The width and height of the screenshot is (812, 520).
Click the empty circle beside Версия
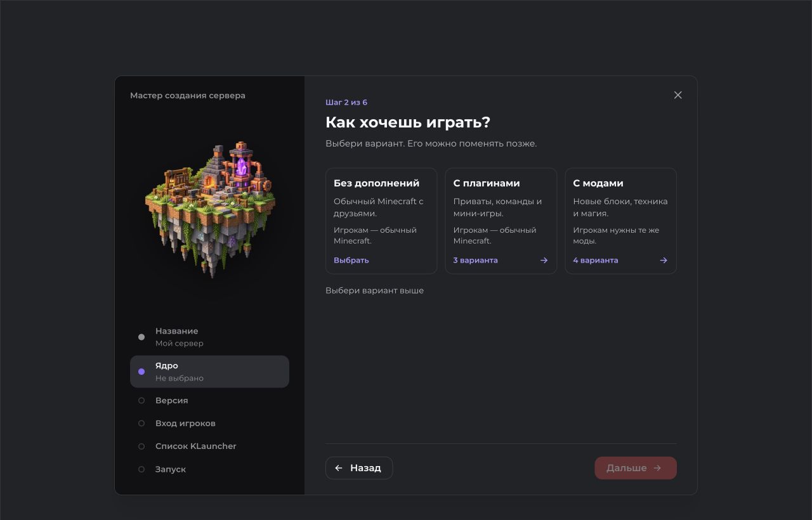click(141, 400)
